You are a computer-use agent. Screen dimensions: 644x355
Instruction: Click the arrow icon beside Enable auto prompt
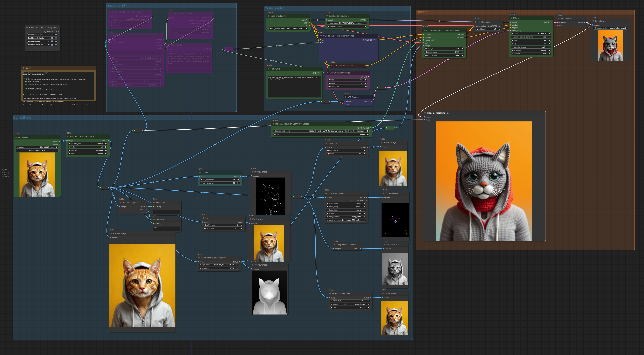(56, 35)
